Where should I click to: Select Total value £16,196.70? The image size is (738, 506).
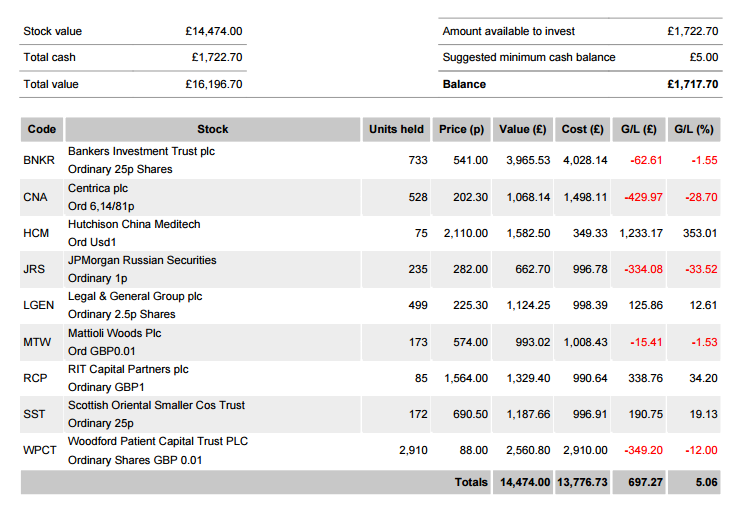[214, 84]
